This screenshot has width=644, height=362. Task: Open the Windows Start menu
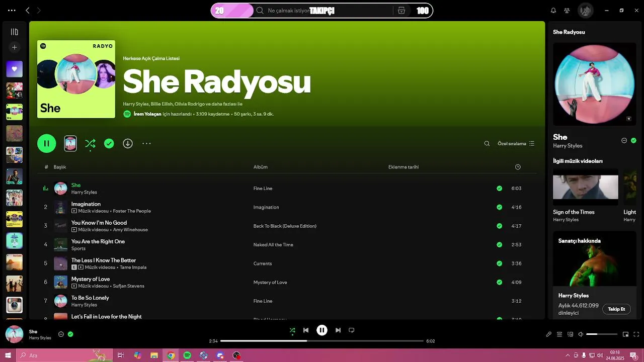(8, 355)
